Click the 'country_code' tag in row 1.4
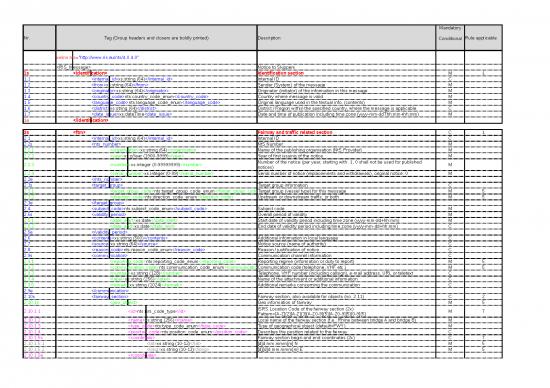Image resolution: width=550 pixels, height=388 pixels. point(150,96)
